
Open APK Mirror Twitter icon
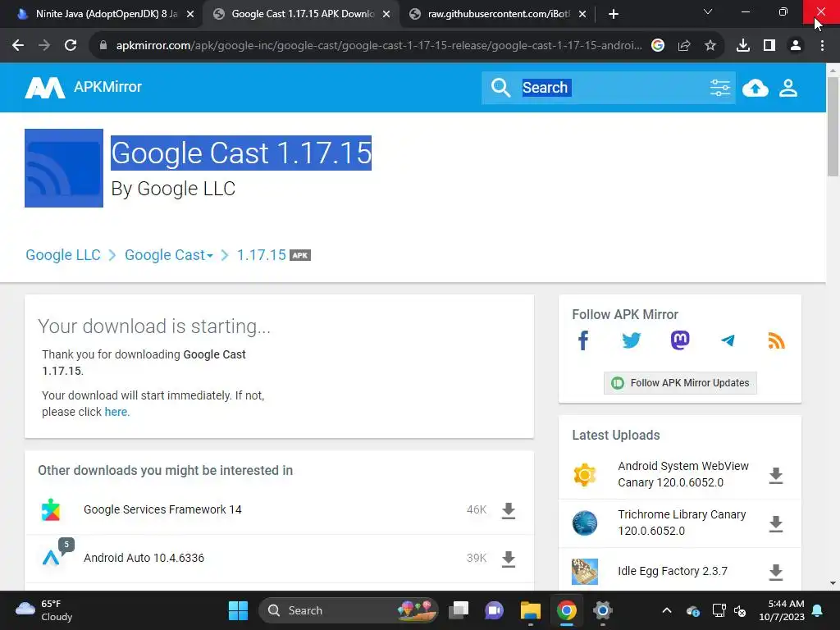632,340
